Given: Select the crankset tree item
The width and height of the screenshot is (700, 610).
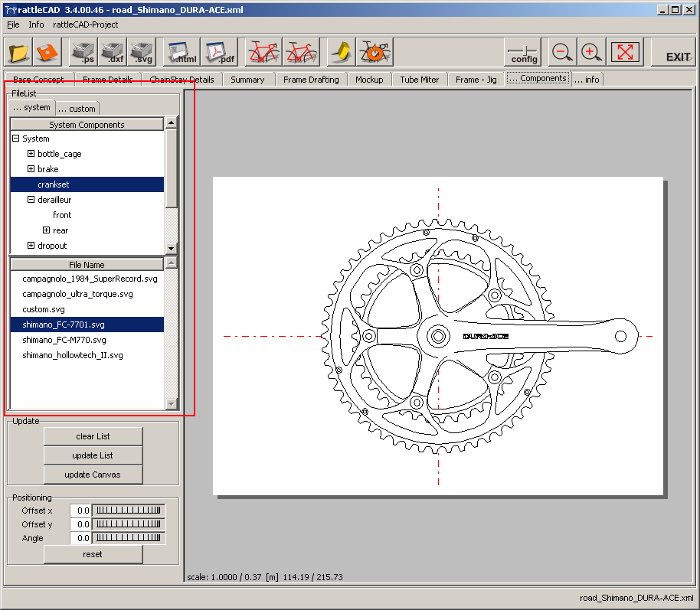Looking at the screenshot, I should click(x=87, y=184).
